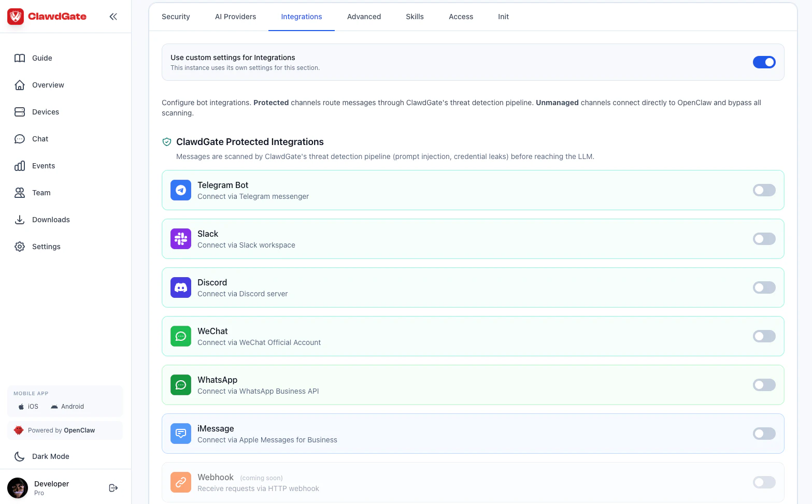Click the Discord icon
This screenshot has height=504, width=812.
pos(181,287)
